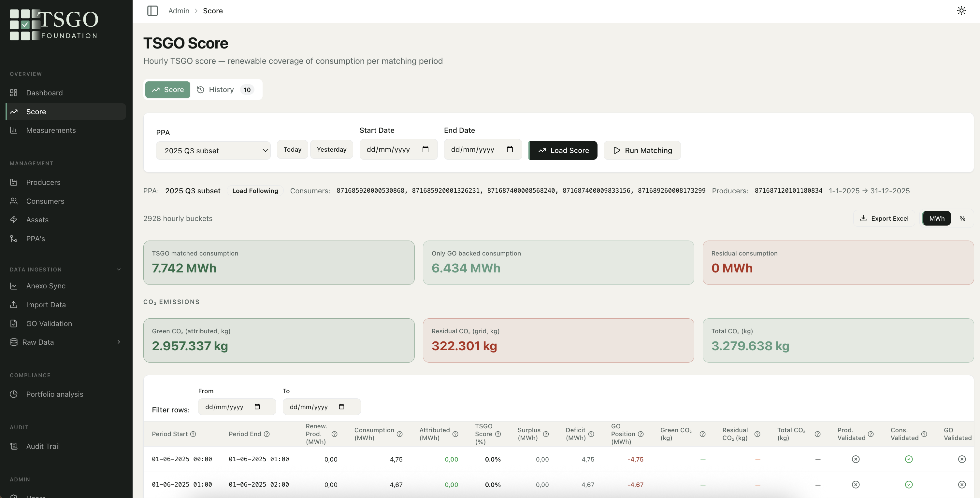Viewport: 980px width, 498px height.
Task: Click the Load Following badge
Action: (255, 191)
